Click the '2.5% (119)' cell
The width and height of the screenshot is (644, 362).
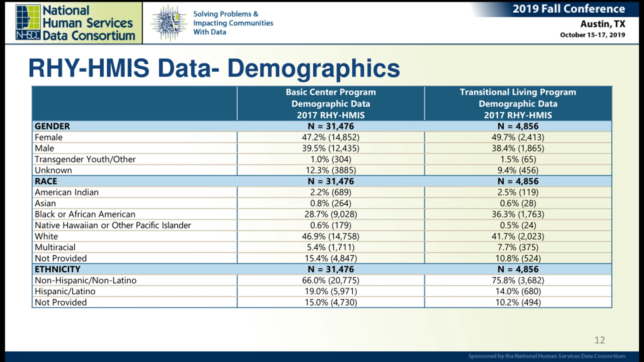518,192
